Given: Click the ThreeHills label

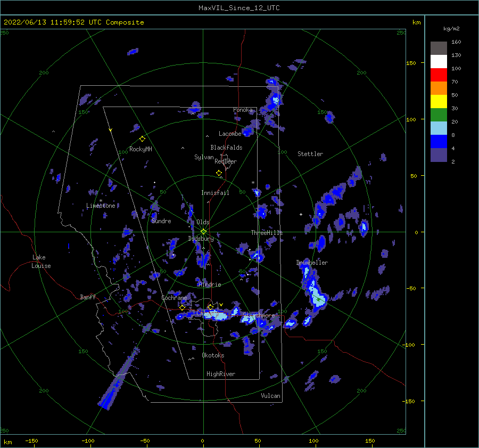Looking at the screenshot, I should (267, 233).
